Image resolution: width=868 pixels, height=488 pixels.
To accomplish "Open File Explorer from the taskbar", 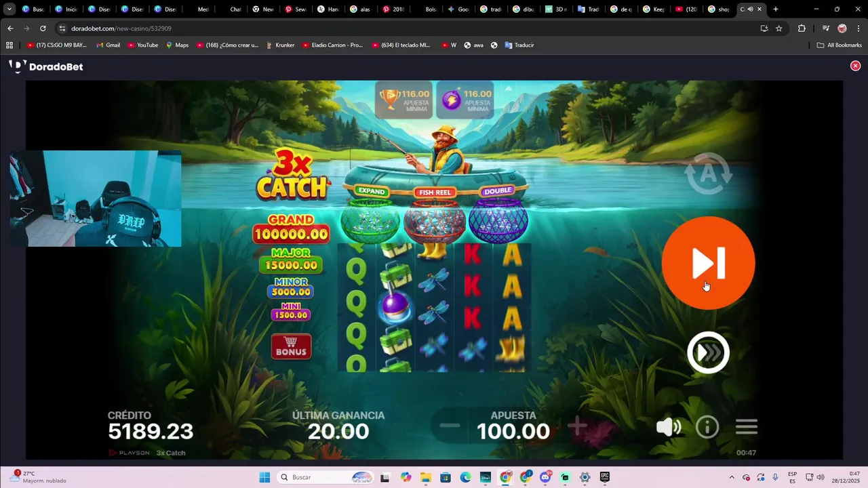I will click(425, 477).
